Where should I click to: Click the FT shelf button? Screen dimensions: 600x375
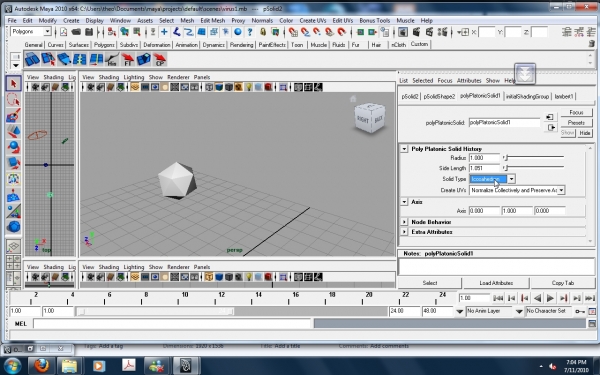coord(127,59)
